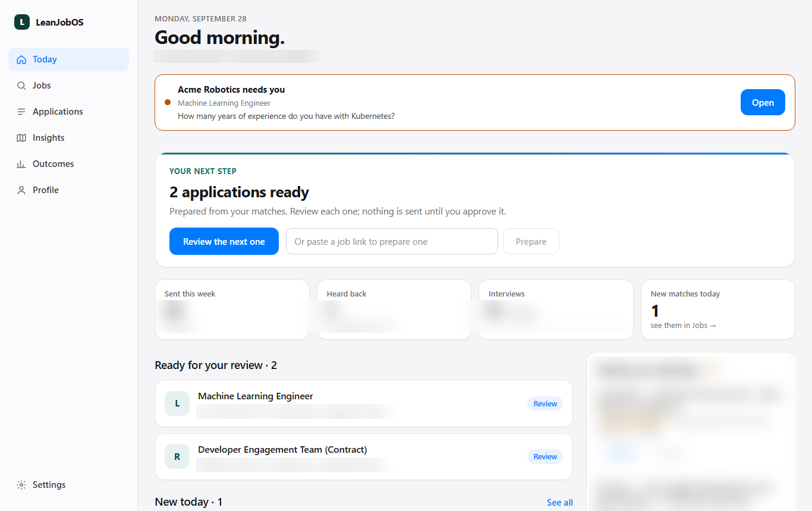Click the See all link

point(560,503)
